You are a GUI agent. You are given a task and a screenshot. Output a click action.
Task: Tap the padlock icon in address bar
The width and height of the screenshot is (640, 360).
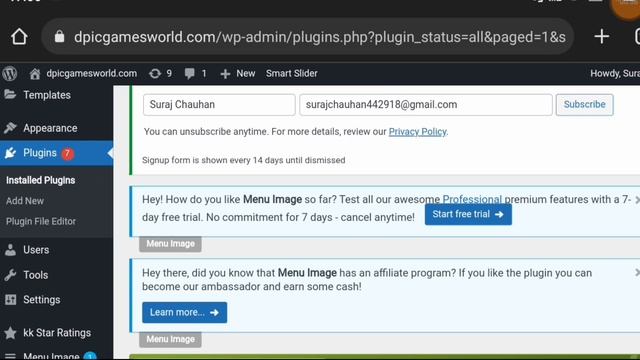[x=60, y=37]
